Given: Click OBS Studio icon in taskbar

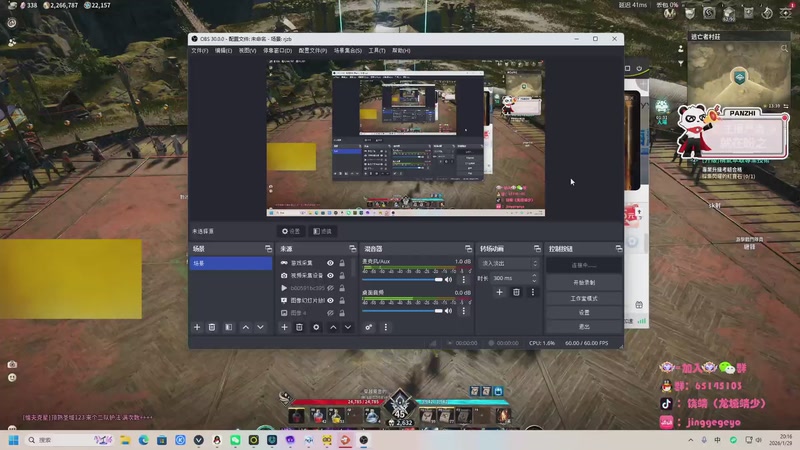Looking at the screenshot, I should pyautogui.click(x=363, y=440).
